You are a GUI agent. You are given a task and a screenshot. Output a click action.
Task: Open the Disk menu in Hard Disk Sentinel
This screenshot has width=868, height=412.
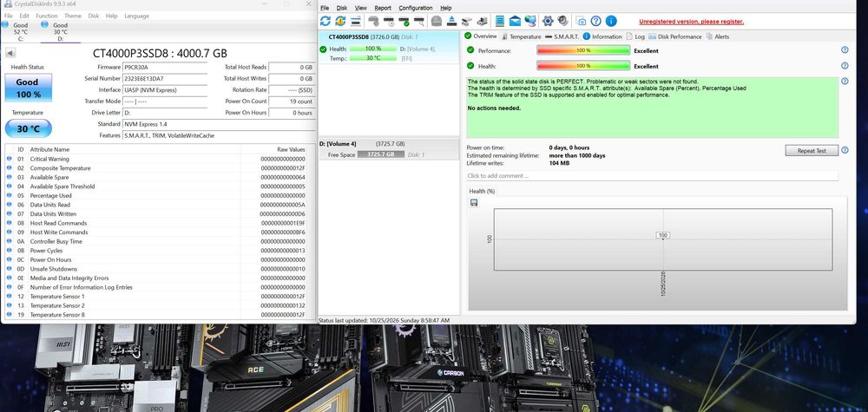[x=342, y=8]
